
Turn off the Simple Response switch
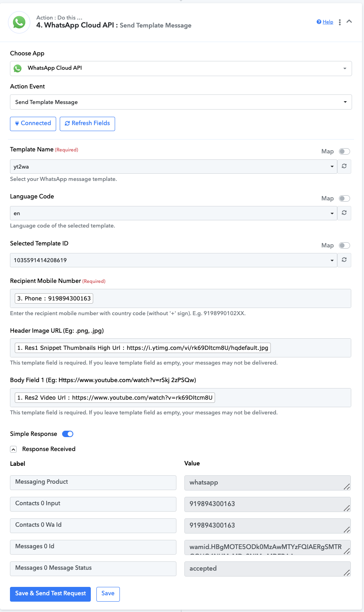pos(68,434)
